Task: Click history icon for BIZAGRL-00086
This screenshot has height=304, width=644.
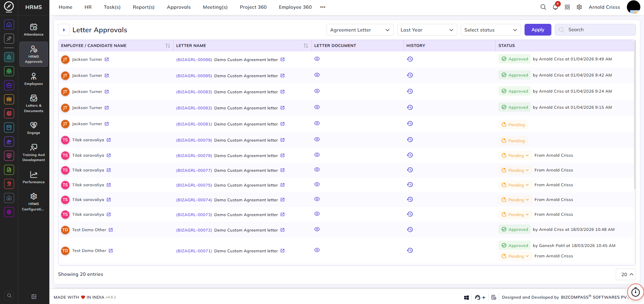Action: (x=410, y=59)
